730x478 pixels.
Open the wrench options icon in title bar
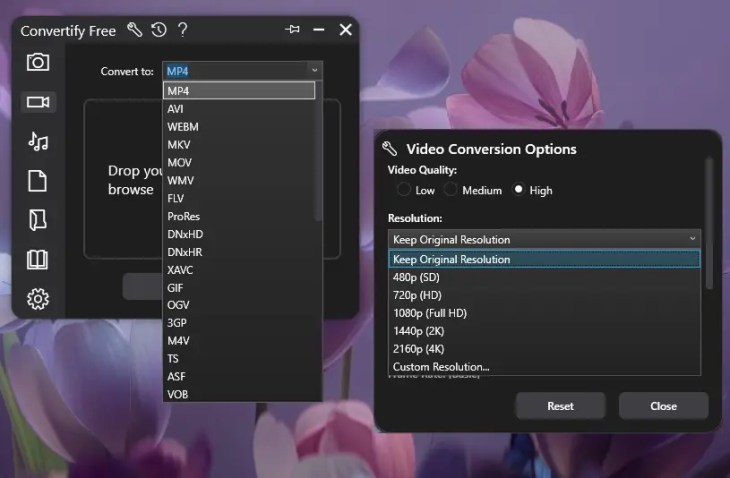[135, 30]
